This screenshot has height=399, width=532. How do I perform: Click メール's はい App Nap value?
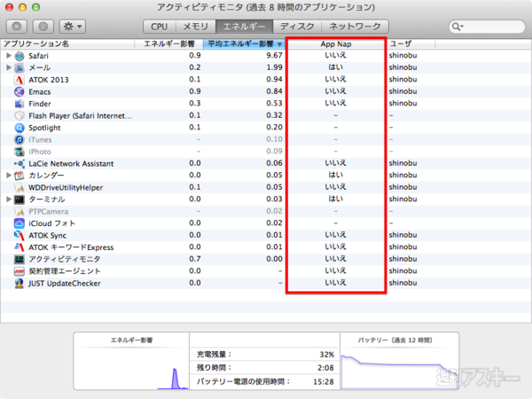pos(335,67)
